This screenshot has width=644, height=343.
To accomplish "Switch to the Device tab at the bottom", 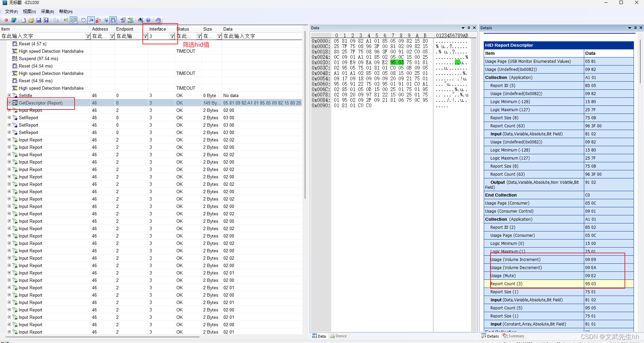I will point(338,336).
